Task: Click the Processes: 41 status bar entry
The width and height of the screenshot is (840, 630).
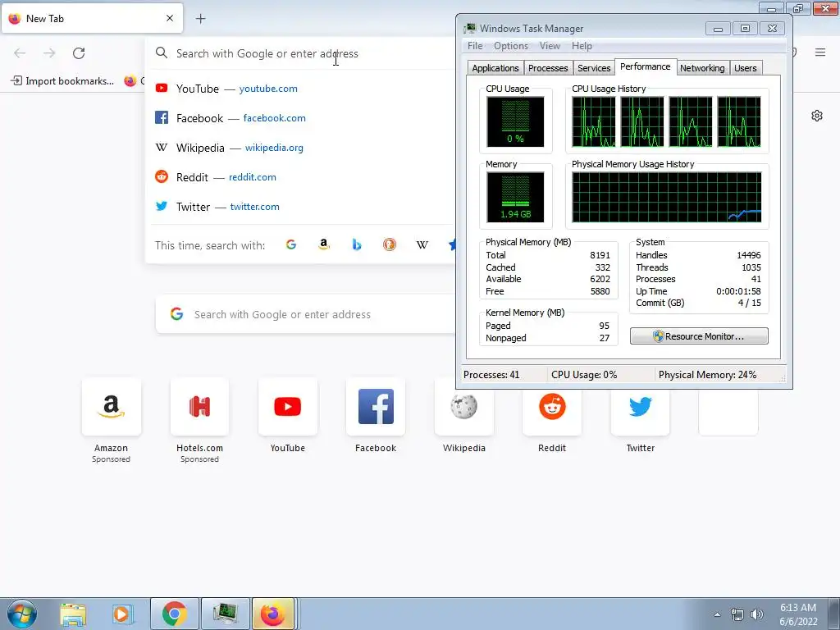Action: tap(491, 375)
